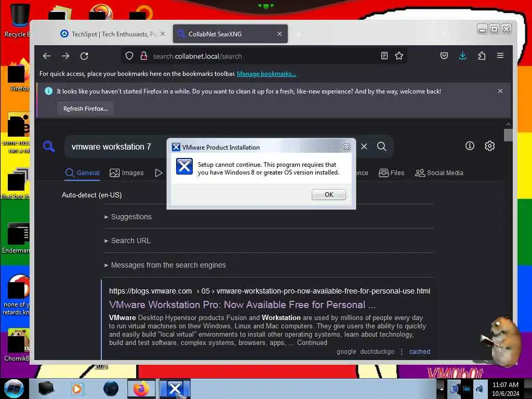Open tracking protection shield icon
This screenshot has width=532, height=399.
click(129, 56)
